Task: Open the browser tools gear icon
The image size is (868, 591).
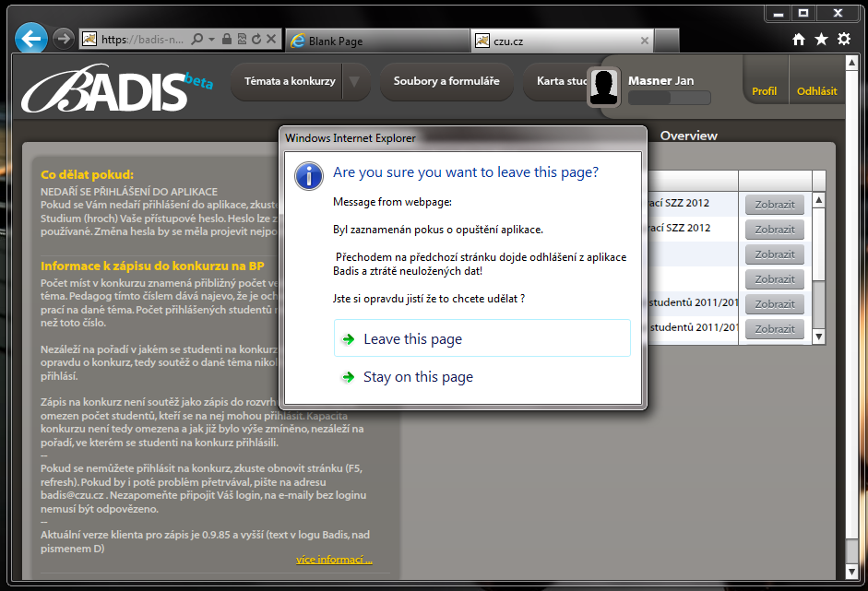Action: 843,40
